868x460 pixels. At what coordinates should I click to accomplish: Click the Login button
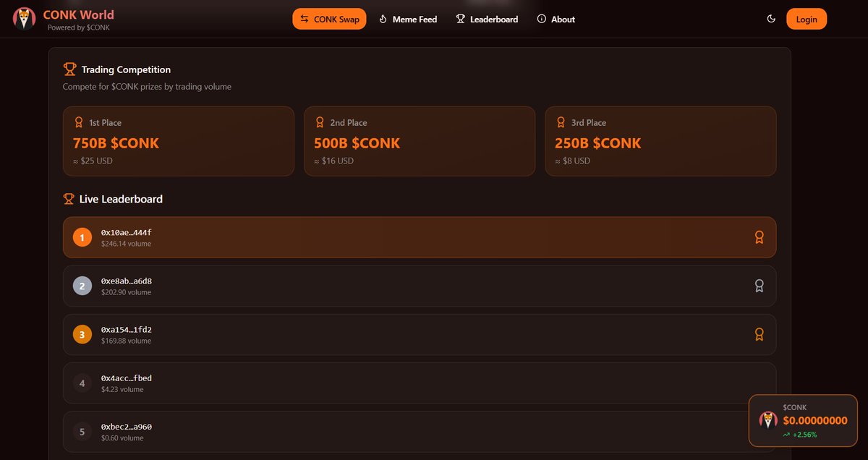(807, 19)
